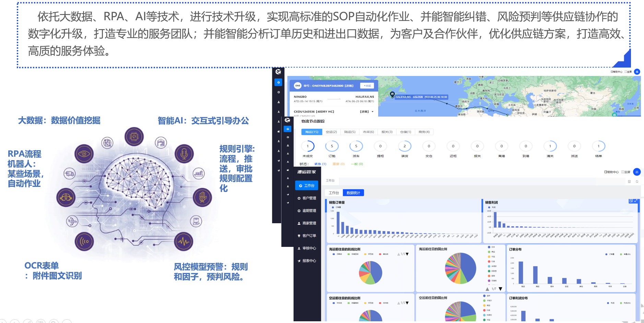The width and height of the screenshot is (644, 323).
Task: Toggle the 利润占比 legend in the 订单利润分布 chart
Action: coord(625,303)
